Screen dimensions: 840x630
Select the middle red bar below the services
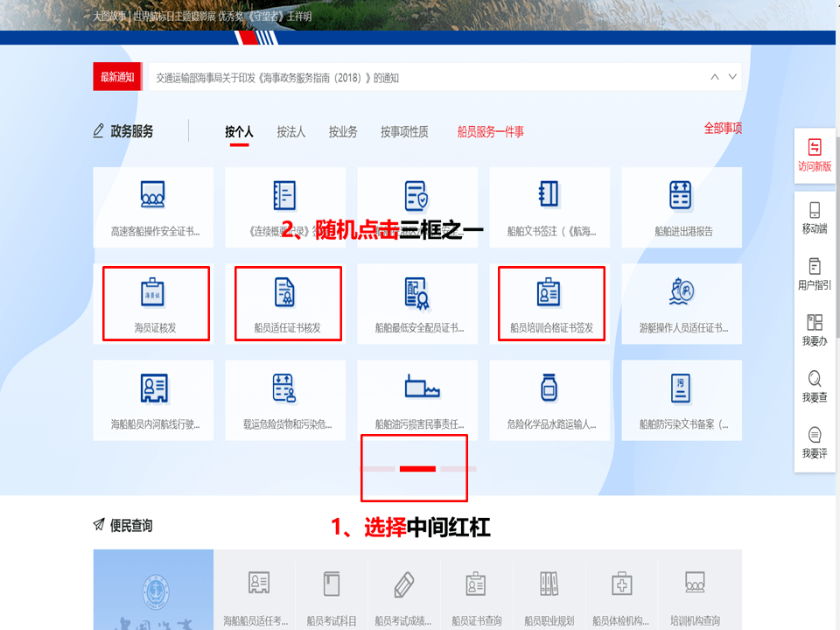pyautogui.click(x=416, y=468)
